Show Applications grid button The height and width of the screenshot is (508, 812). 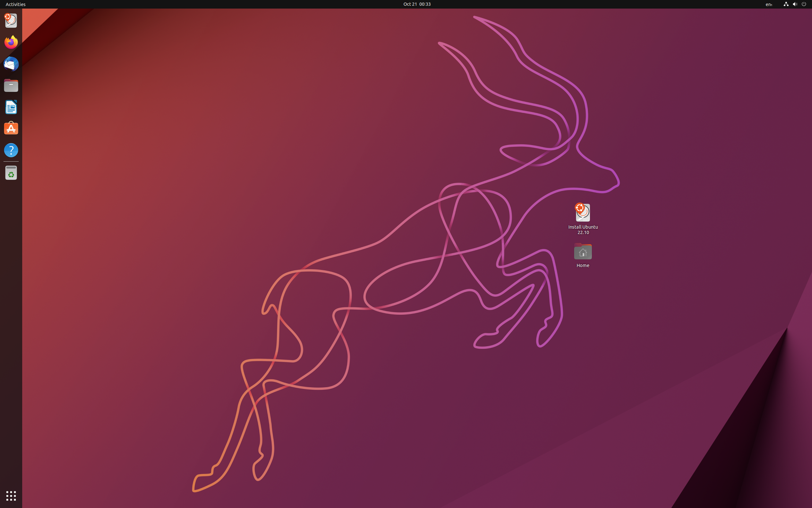(x=11, y=496)
